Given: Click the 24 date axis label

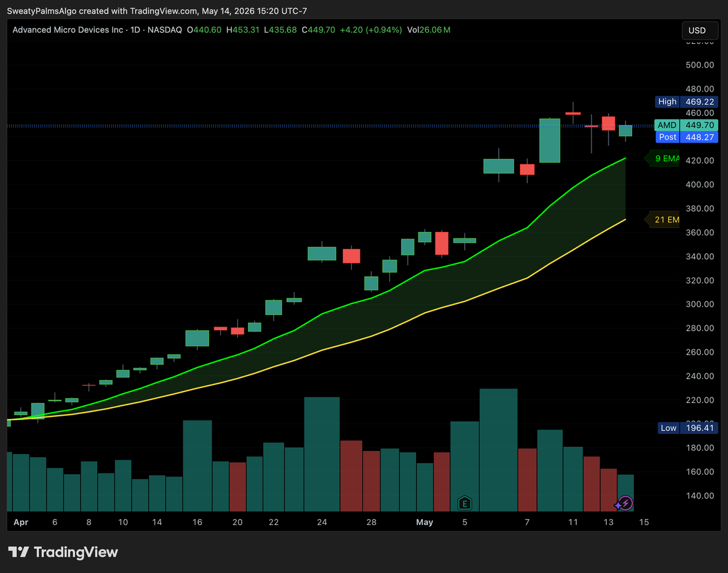Looking at the screenshot, I should coord(322,522).
